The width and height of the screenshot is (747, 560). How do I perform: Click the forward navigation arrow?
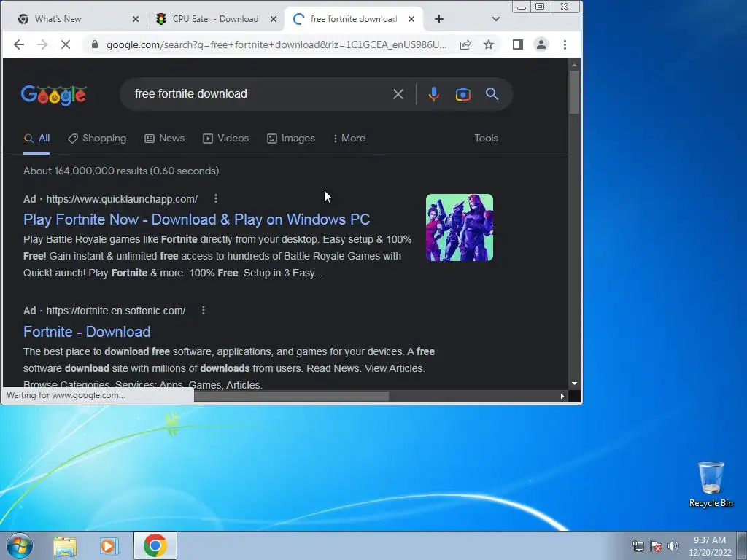(x=42, y=44)
